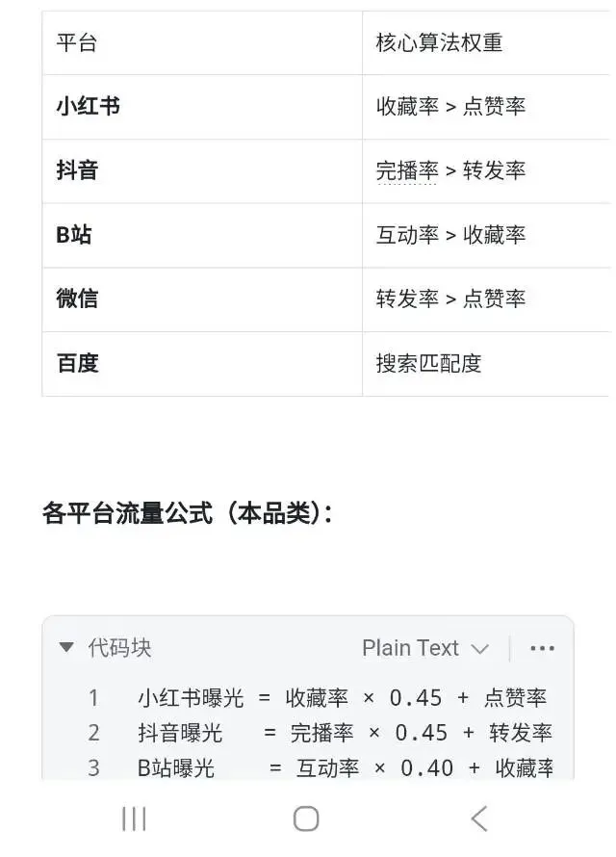Open the code block more options menu
Image resolution: width=616 pixels, height=857 pixels.
tap(543, 648)
